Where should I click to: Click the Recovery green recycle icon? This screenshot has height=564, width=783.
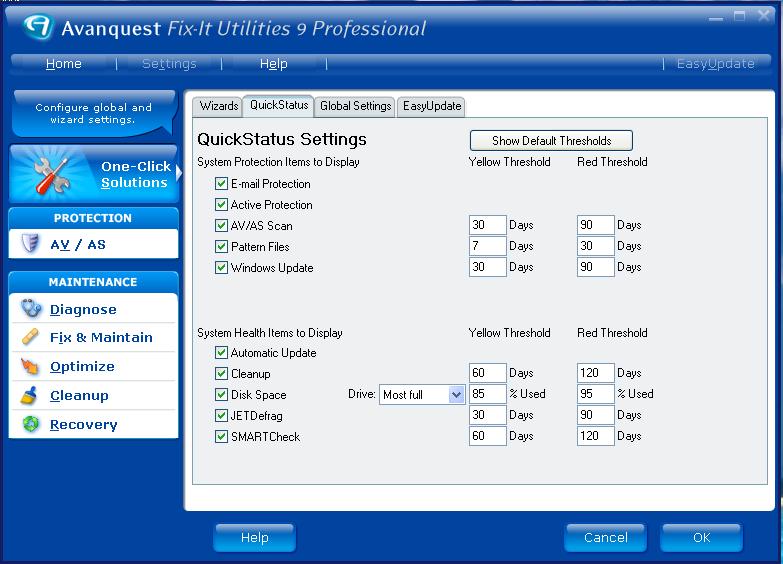pyautogui.click(x=31, y=424)
